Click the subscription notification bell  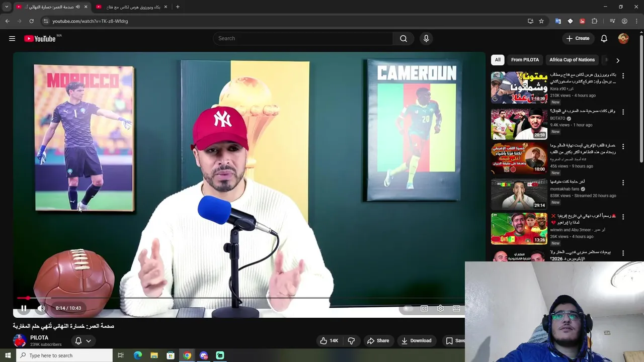point(78,341)
